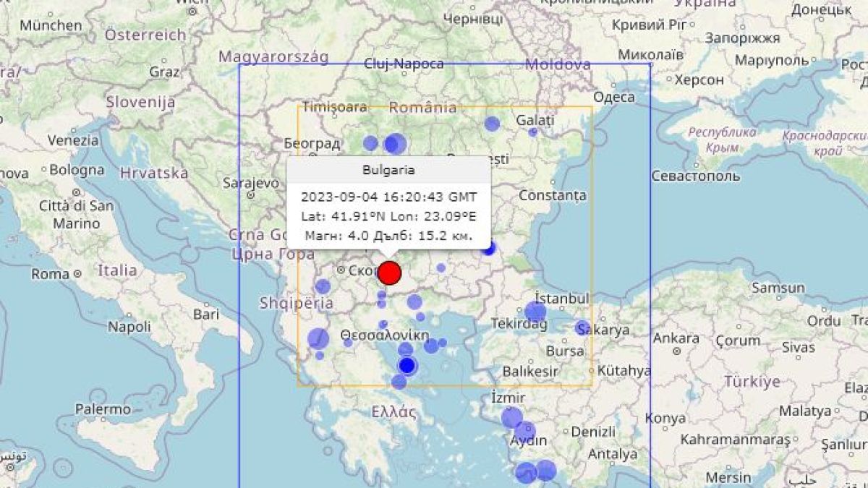Select the large blue marker south of Shqipëria
Viewport: 868px width, 488px height.
(x=318, y=338)
